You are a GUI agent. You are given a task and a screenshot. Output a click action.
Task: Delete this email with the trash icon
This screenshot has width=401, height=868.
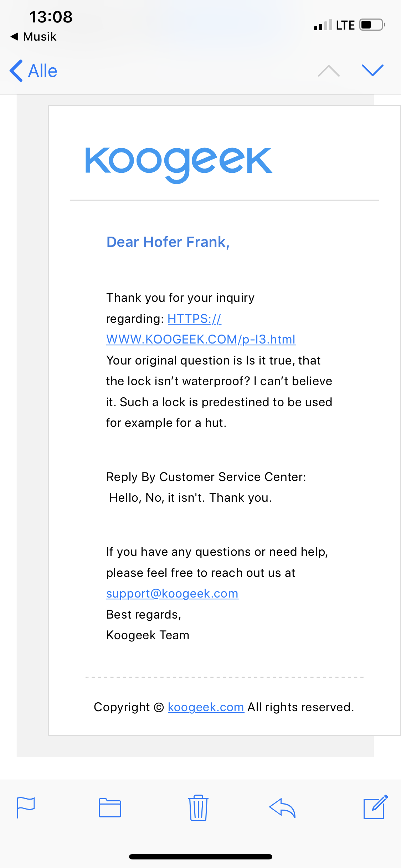pyautogui.click(x=198, y=807)
